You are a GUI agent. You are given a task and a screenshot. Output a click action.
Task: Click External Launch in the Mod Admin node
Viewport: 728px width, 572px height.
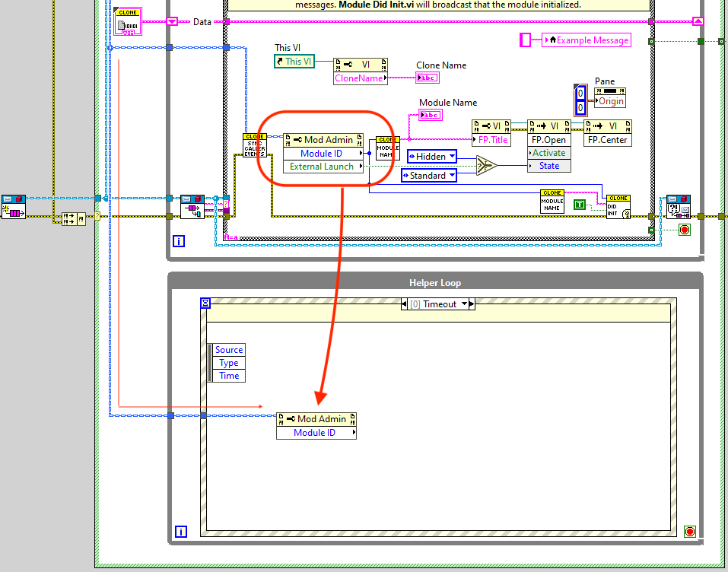[x=323, y=167]
